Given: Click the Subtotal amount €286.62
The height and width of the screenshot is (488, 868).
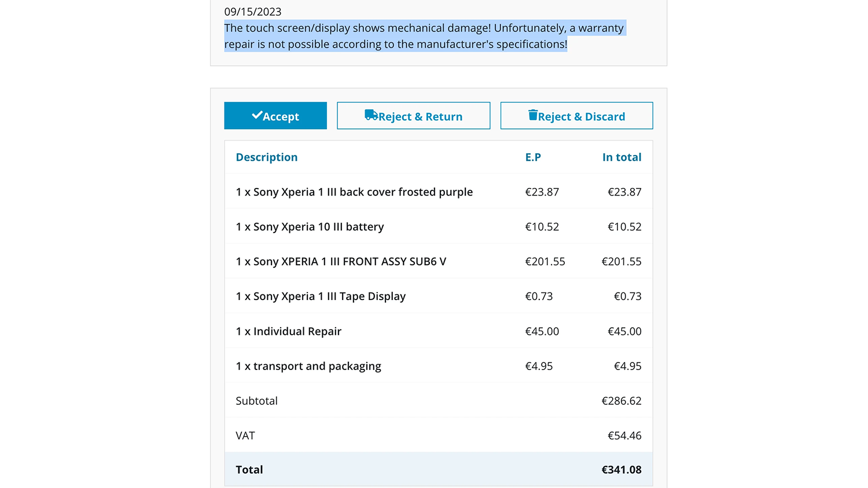Looking at the screenshot, I should tap(621, 401).
